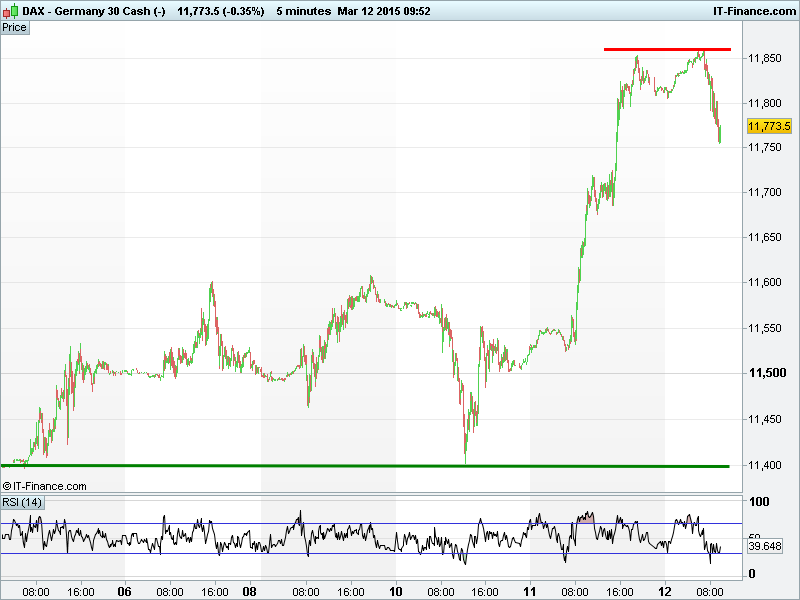800x600 pixels.
Task: Click the IT-Finance.com link in header
Action: [x=751, y=10]
